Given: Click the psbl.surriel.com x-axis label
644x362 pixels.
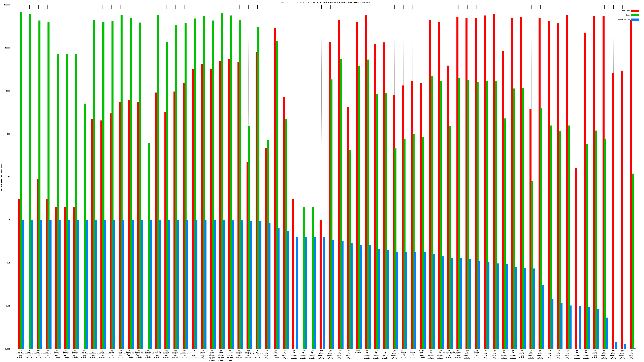Looking at the screenshot, I should (111, 354).
